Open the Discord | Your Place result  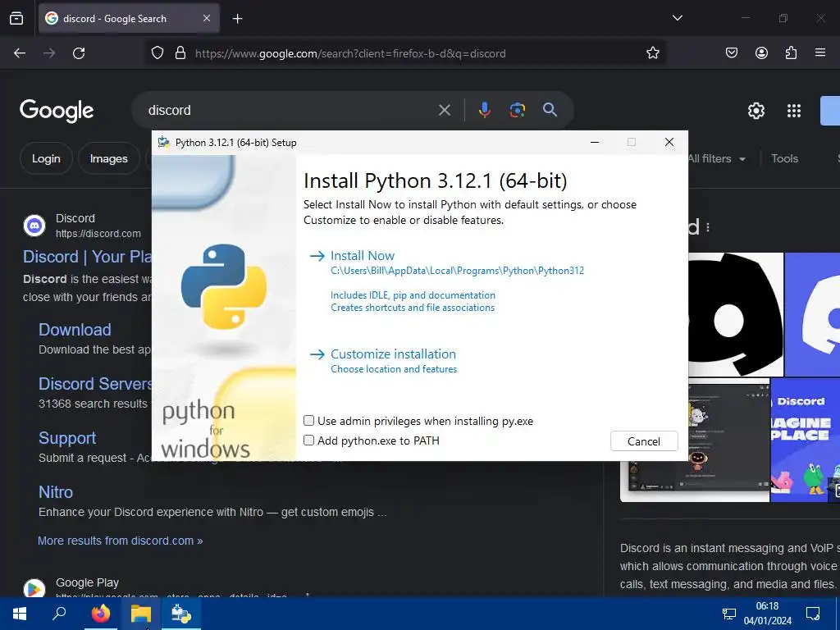[x=87, y=257]
